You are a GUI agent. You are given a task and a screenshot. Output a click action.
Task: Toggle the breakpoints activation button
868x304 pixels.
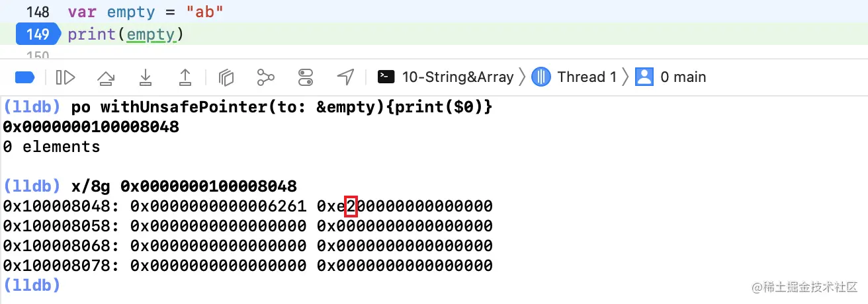click(x=24, y=77)
